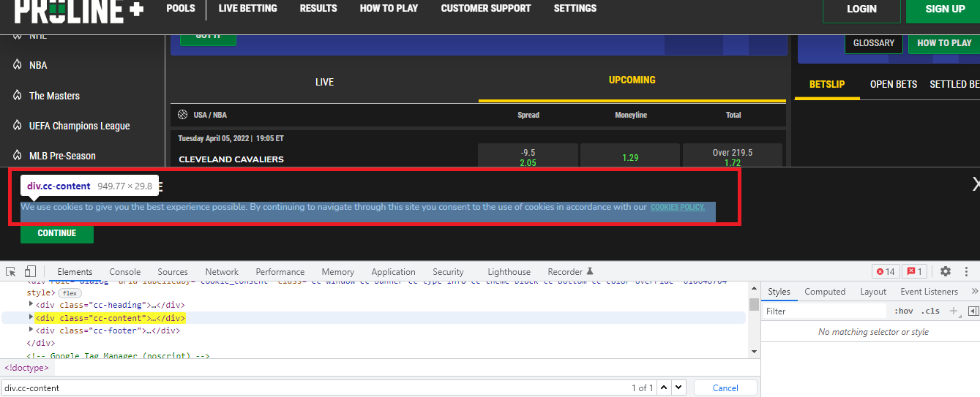Open POOLS in the top navigation
This screenshot has width=980, height=397.
(x=181, y=9)
